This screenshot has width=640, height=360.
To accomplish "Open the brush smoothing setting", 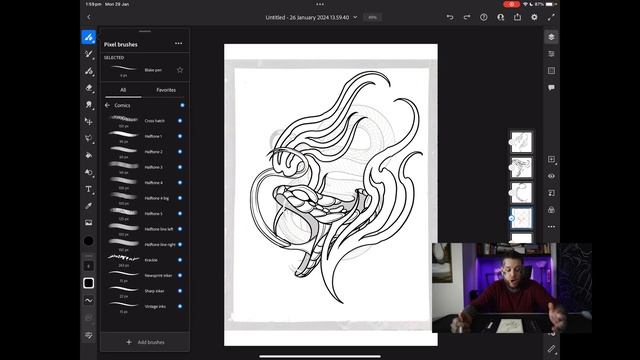I will click(89, 300).
